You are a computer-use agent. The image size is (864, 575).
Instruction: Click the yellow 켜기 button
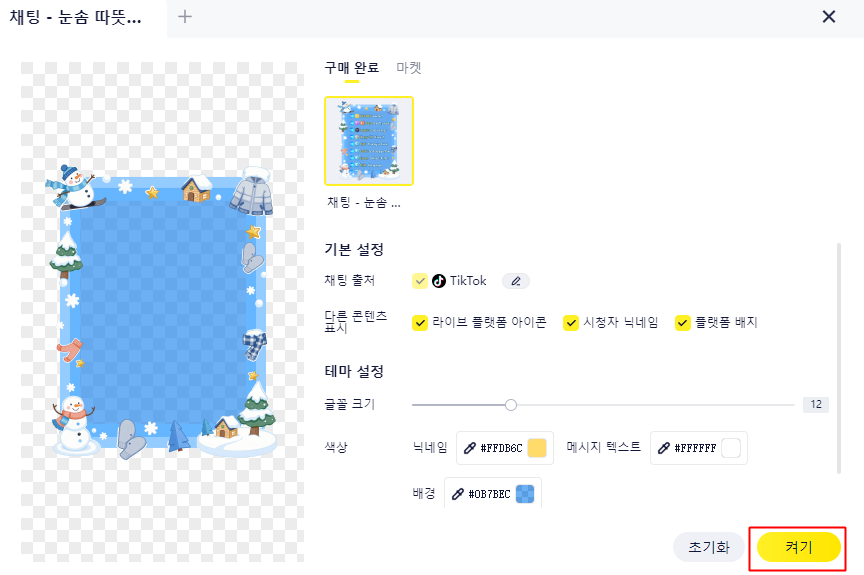click(x=798, y=547)
